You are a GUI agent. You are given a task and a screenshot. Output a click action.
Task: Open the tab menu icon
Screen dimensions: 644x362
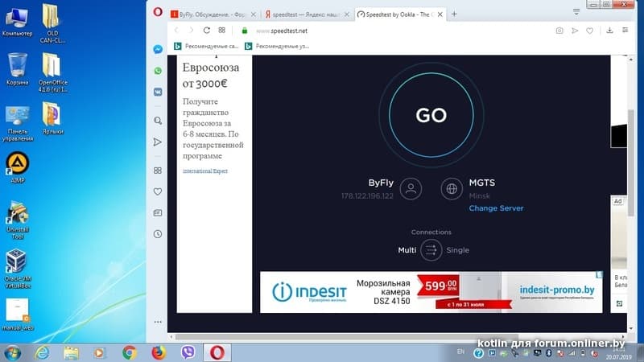tap(576, 12)
